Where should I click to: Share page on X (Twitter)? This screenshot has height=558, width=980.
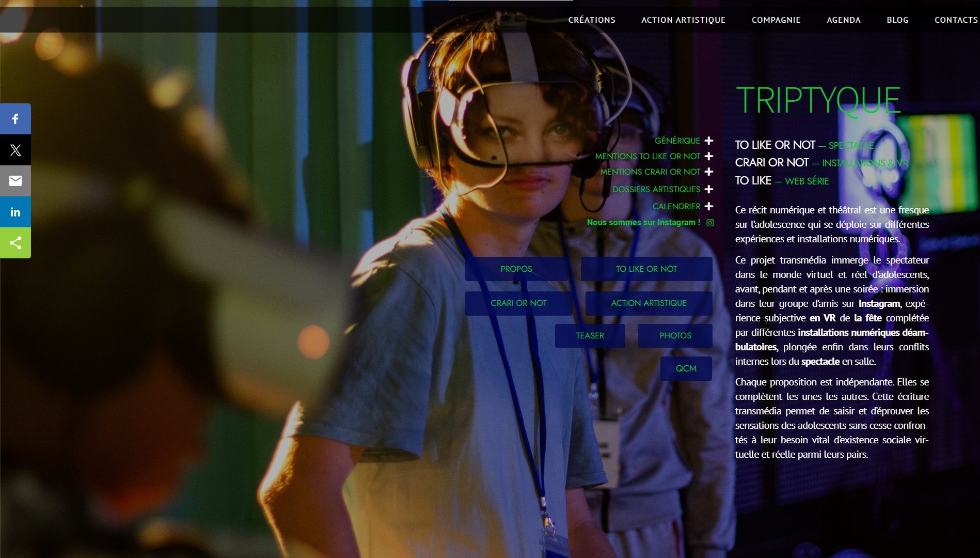(x=15, y=150)
